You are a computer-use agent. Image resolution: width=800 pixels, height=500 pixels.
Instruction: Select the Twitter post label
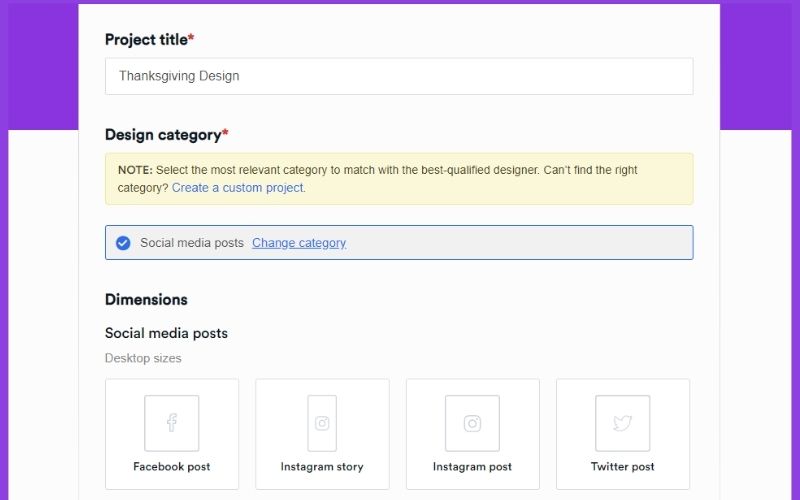[622, 467]
